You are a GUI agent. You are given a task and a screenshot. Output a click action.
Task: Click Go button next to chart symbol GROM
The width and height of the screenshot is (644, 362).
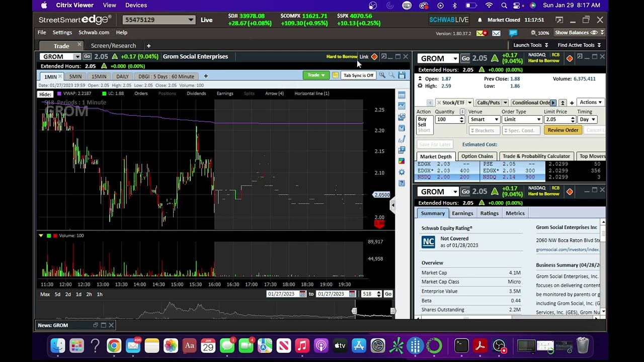87,56
